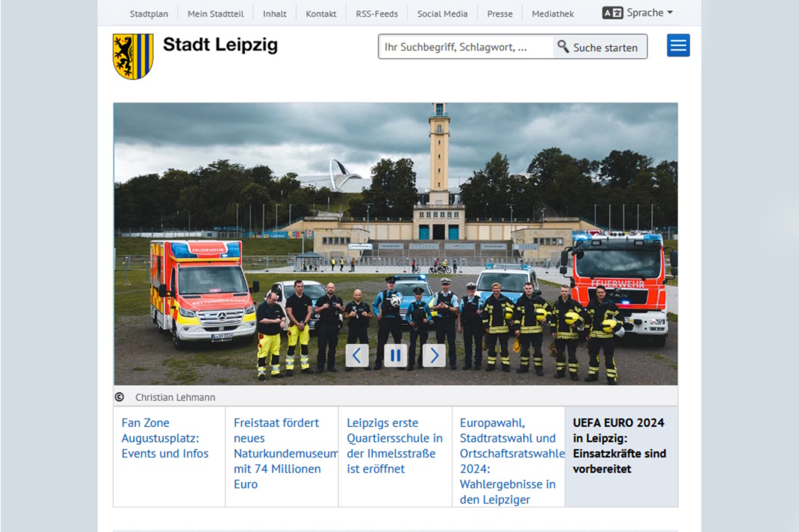Go to the RSS-Feeds page
799x532 pixels.
[376, 13]
